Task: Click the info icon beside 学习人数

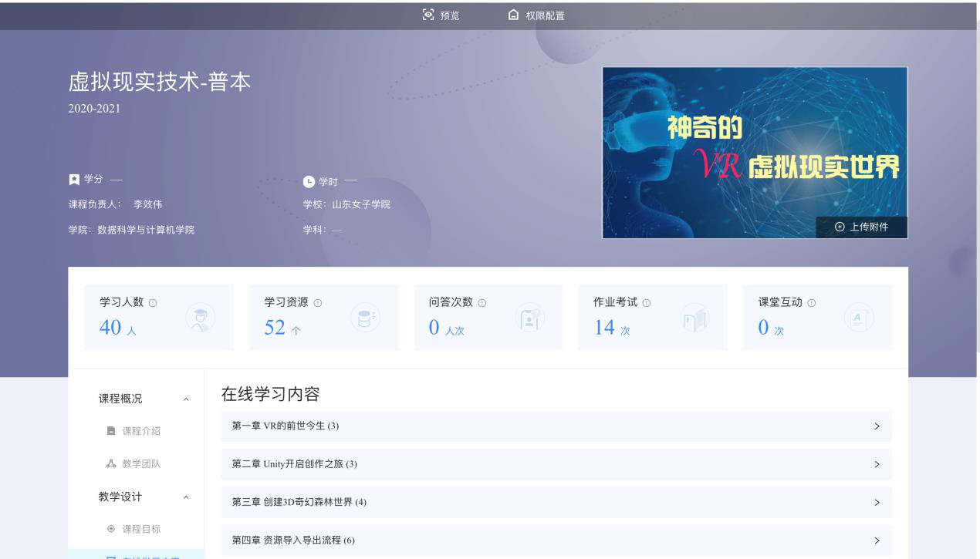Action: 152,304
